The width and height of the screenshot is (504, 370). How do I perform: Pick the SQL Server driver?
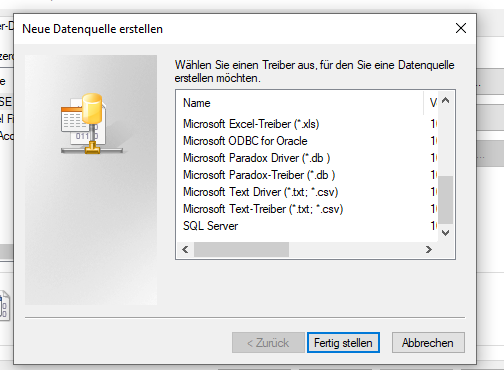(210, 226)
